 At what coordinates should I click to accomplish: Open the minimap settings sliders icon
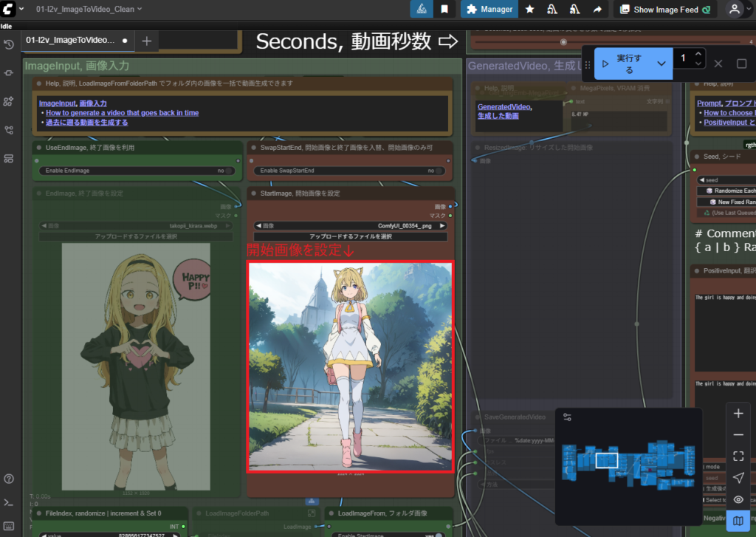point(568,417)
